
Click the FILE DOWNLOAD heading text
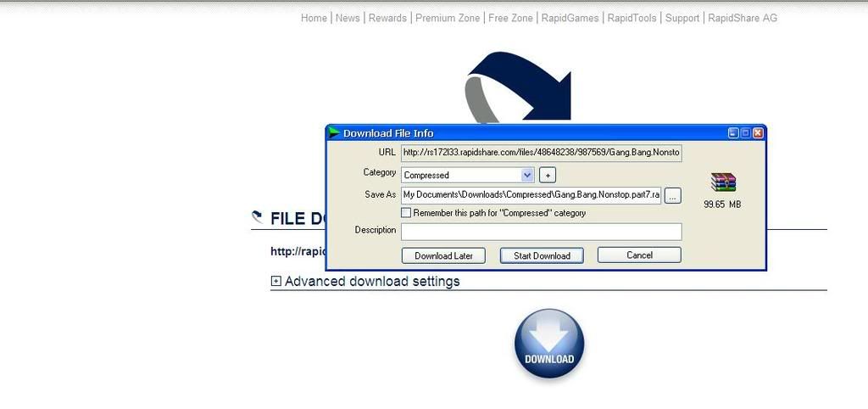click(x=297, y=219)
